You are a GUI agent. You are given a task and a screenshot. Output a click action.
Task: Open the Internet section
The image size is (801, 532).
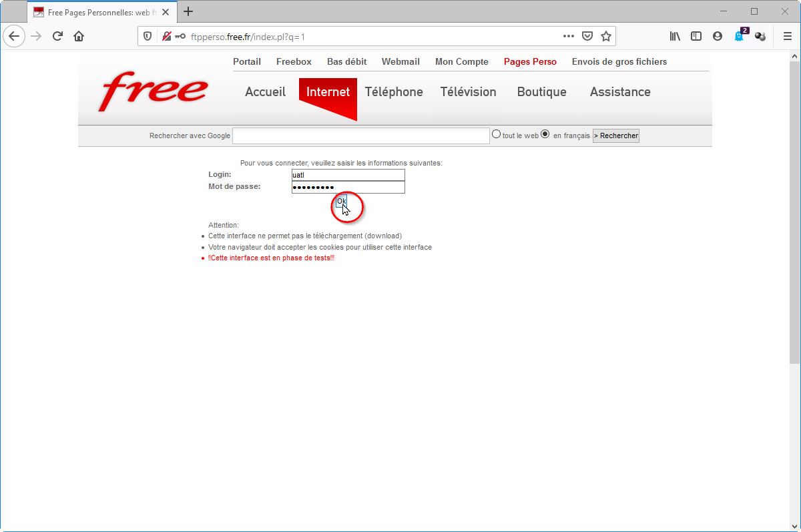328,92
